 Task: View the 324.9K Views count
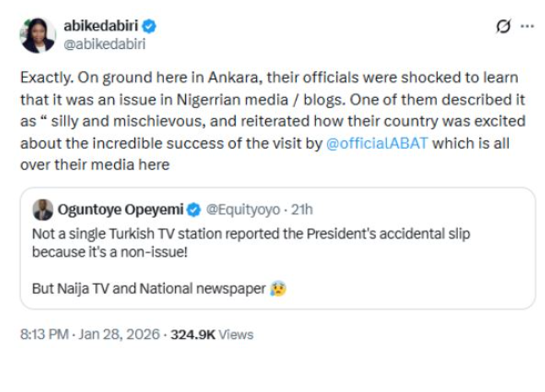[x=212, y=335]
